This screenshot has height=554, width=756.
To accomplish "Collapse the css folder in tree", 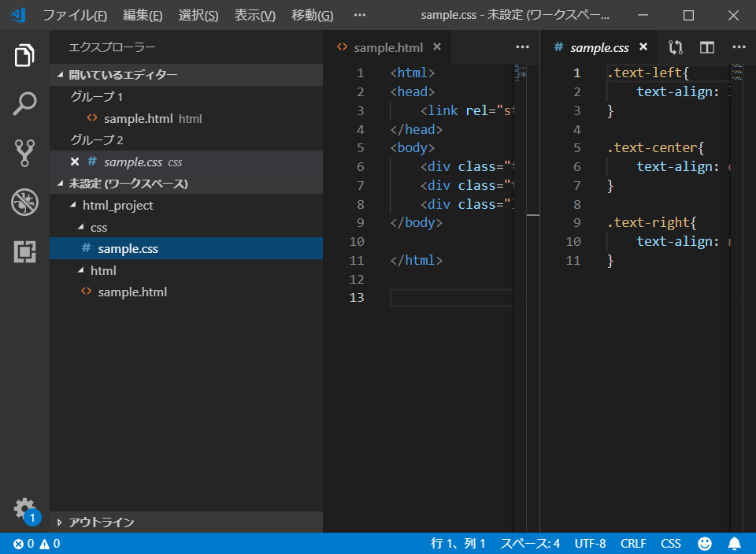I will pyautogui.click(x=98, y=227).
